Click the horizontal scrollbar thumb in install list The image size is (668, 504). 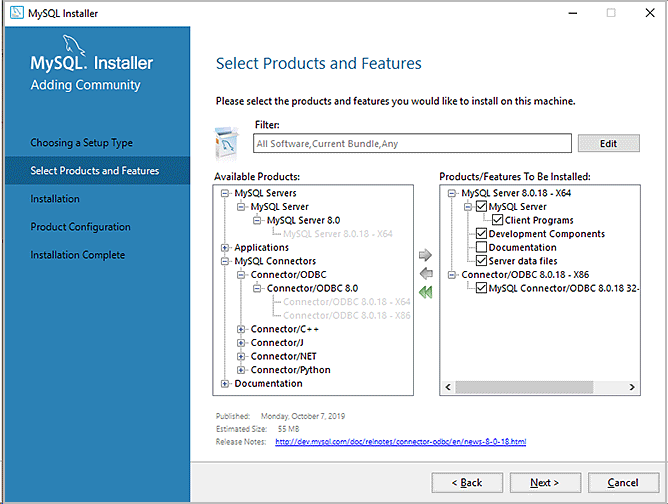524,387
